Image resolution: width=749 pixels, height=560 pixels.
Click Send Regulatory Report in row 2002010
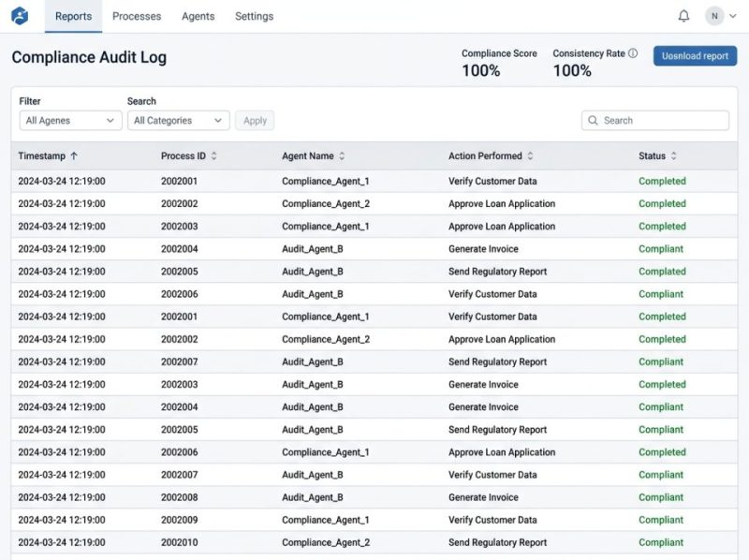(x=498, y=542)
